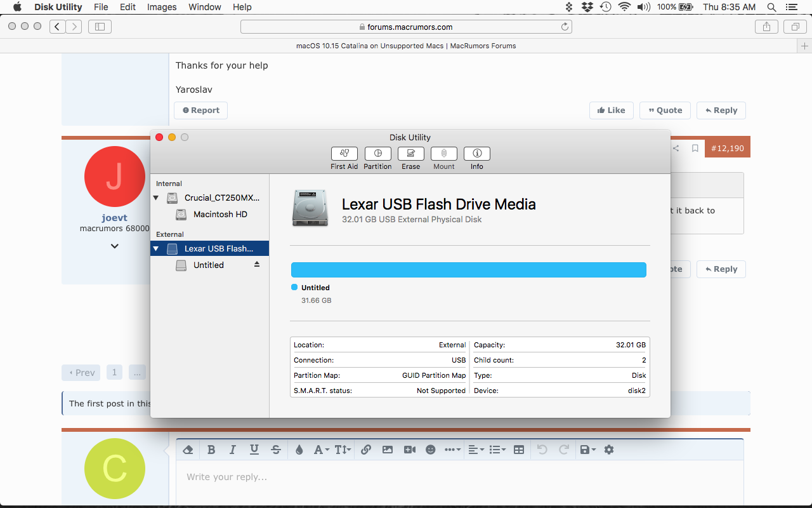
Task: Show all tabs in Safari
Action: pos(795,27)
